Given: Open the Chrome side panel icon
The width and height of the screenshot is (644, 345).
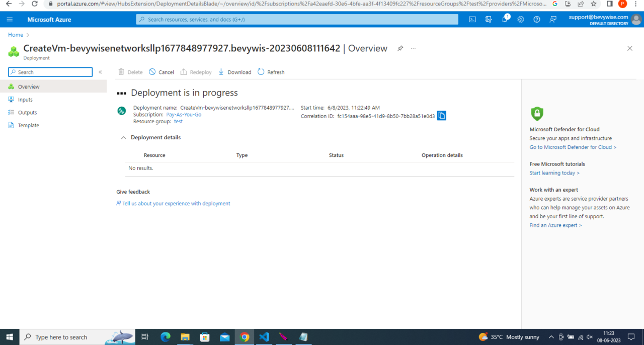Looking at the screenshot, I should point(609,4).
